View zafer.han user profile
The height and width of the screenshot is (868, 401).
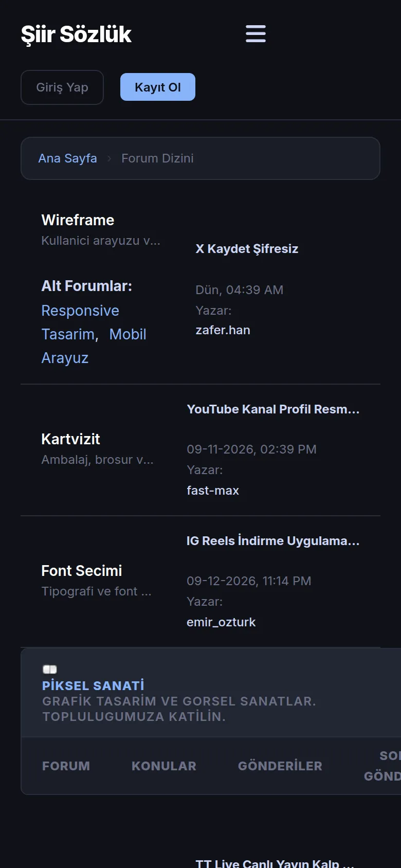(x=223, y=330)
